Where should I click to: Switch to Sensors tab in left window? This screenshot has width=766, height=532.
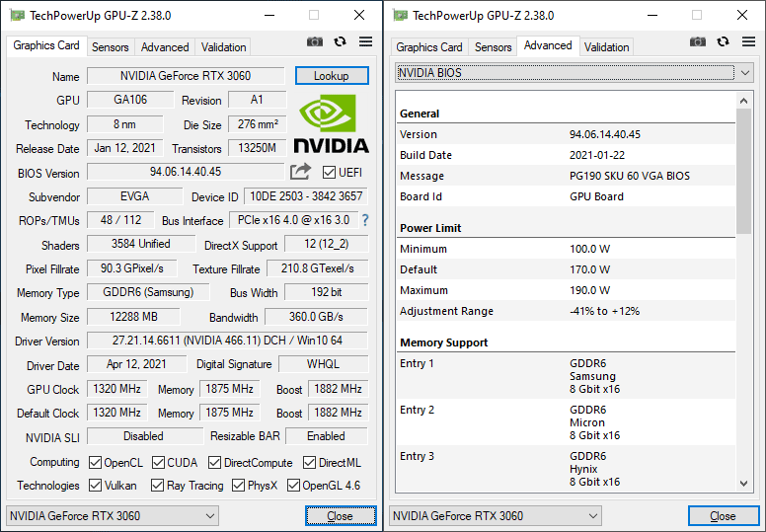[111, 47]
